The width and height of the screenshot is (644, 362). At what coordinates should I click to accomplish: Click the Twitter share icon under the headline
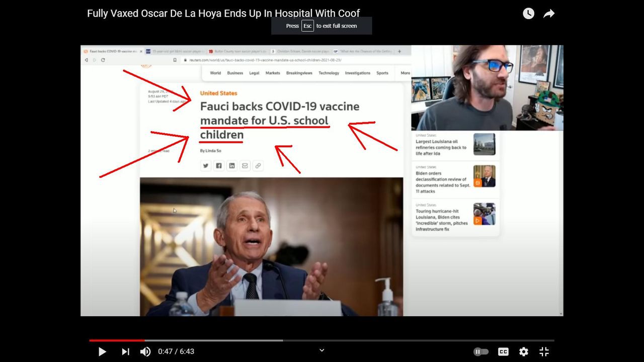pos(206,165)
